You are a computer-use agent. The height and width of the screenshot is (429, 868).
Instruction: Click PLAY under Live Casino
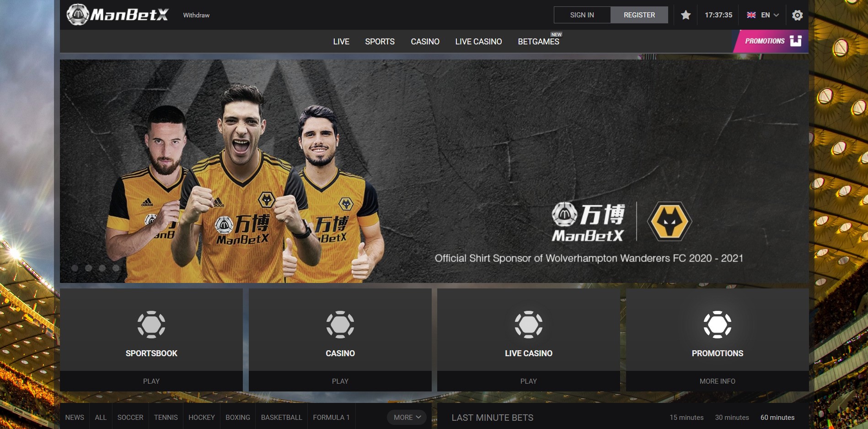click(529, 381)
